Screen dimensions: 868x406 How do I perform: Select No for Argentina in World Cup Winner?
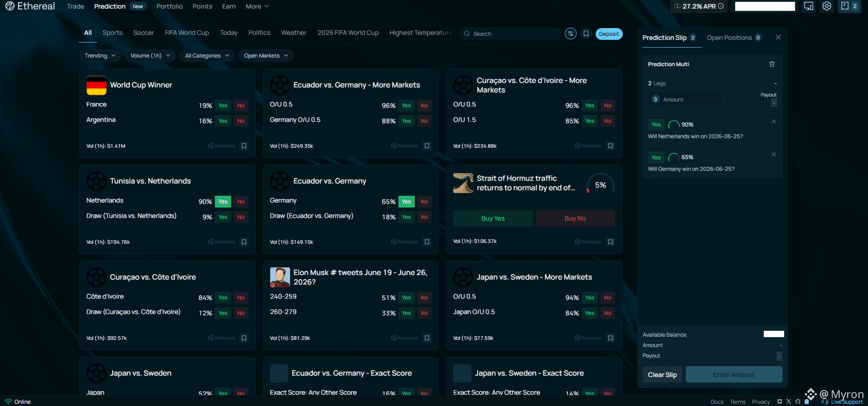click(241, 121)
